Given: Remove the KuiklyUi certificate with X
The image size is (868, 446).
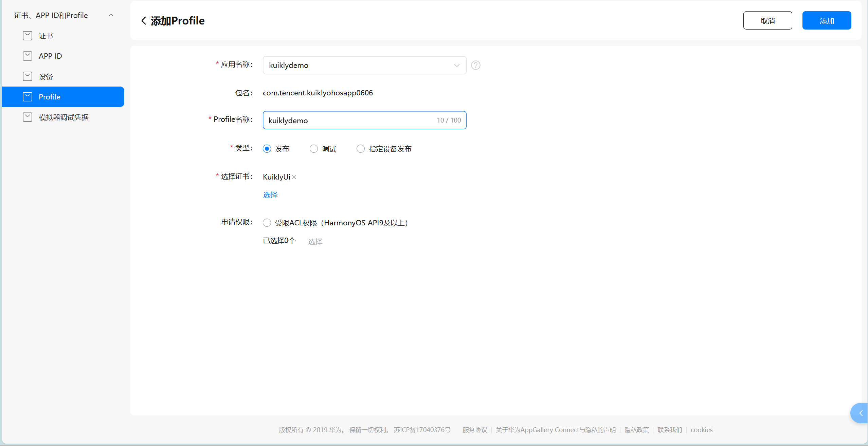Looking at the screenshot, I should 294,177.
